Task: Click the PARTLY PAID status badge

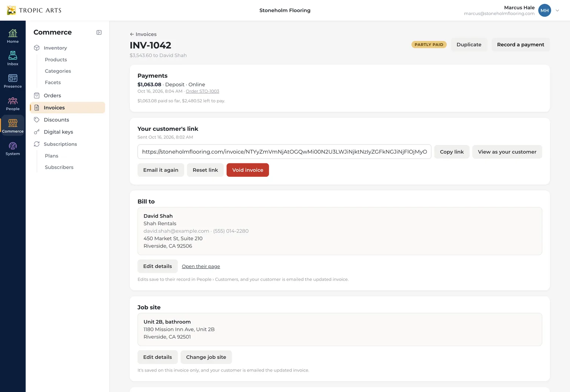Action: (x=429, y=45)
